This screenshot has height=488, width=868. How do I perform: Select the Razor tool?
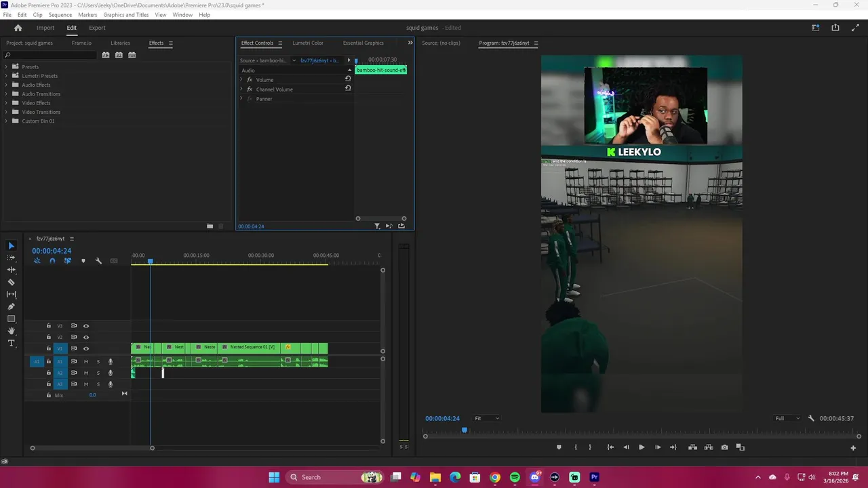11,282
